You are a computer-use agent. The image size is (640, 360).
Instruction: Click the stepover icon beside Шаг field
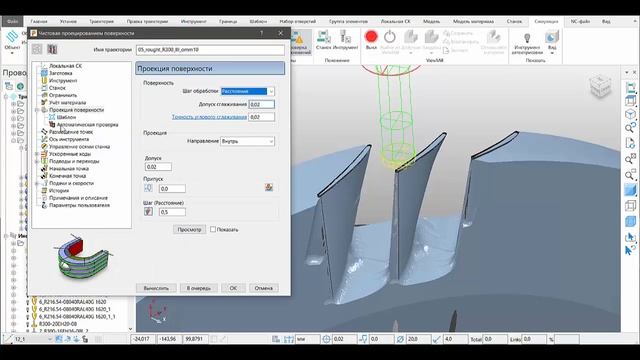coord(148,211)
